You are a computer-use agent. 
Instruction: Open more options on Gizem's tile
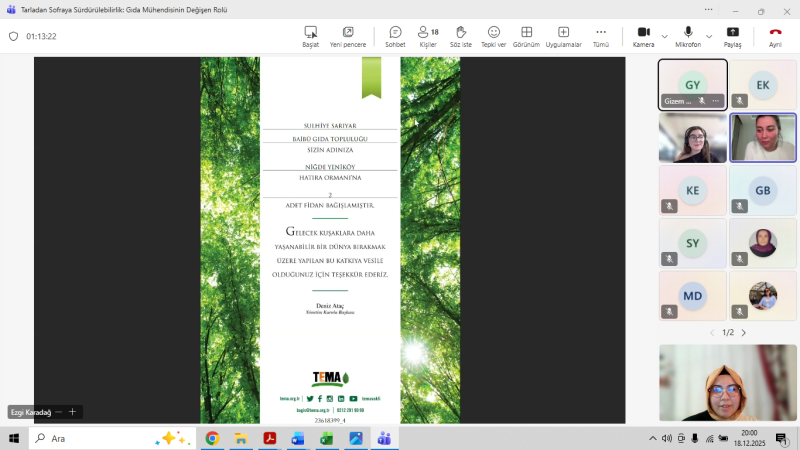pos(715,101)
